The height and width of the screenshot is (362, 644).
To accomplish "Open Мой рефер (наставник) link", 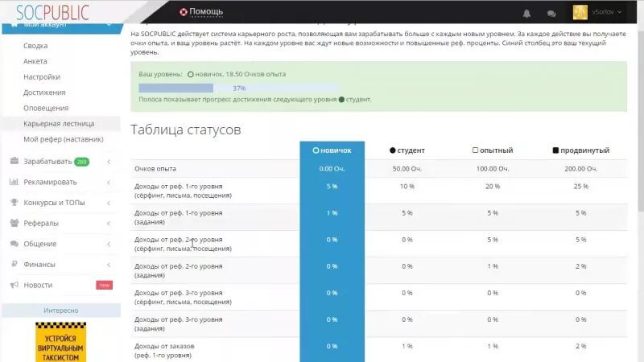I will pyautogui.click(x=64, y=139).
